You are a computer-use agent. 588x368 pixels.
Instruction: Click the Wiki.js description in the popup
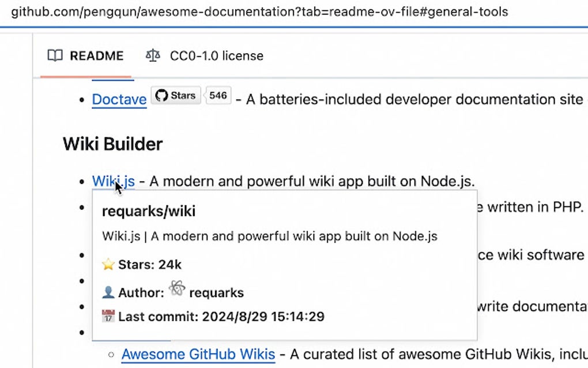[x=269, y=236]
